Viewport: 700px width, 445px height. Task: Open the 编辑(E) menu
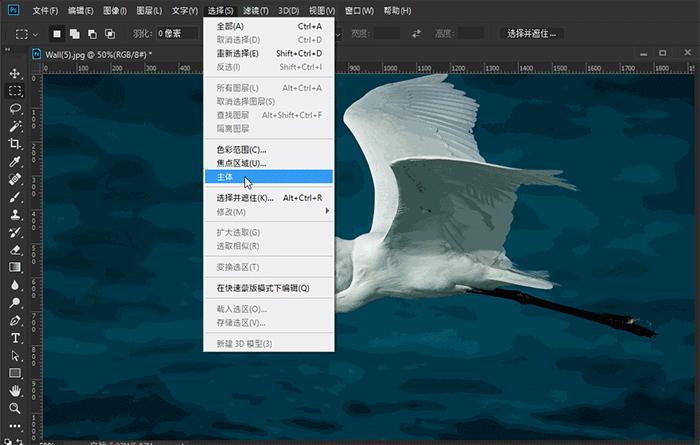click(x=81, y=10)
